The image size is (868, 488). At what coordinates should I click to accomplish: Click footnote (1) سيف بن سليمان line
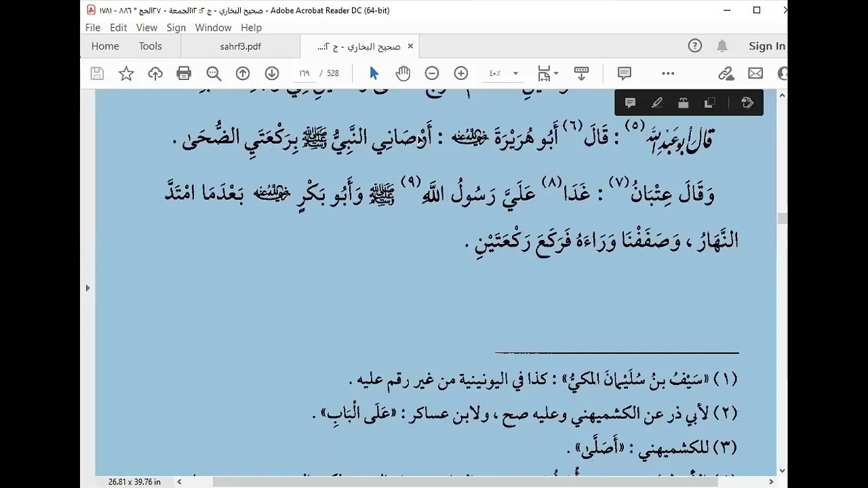(542, 380)
